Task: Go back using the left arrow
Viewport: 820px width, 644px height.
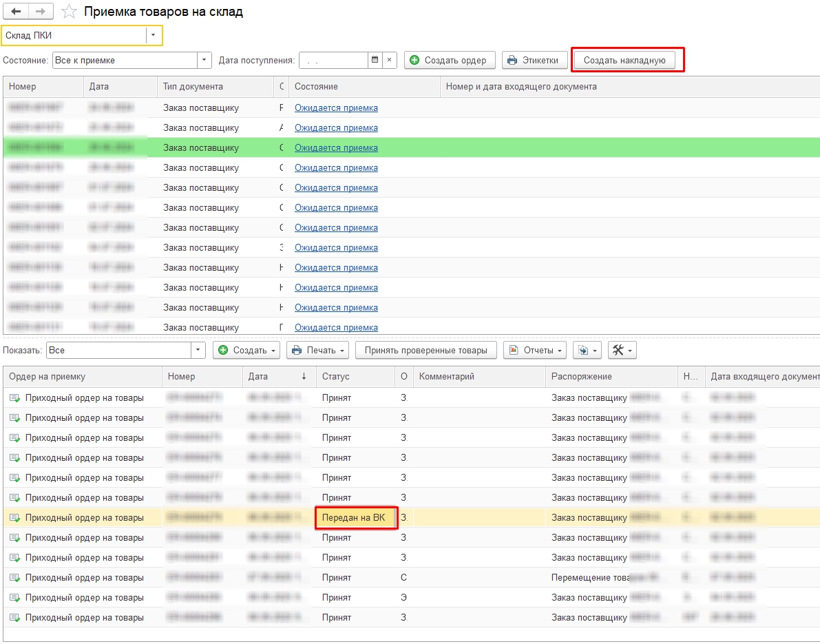Action: coord(16,11)
